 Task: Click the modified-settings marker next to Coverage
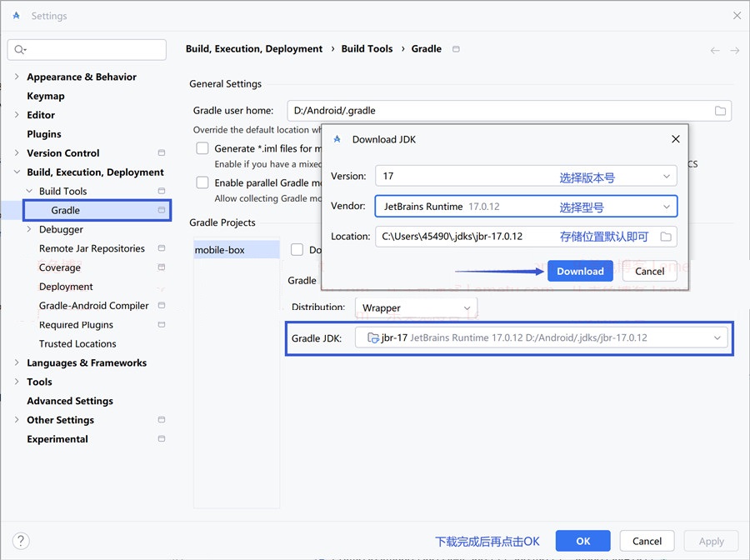(x=162, y=267)
